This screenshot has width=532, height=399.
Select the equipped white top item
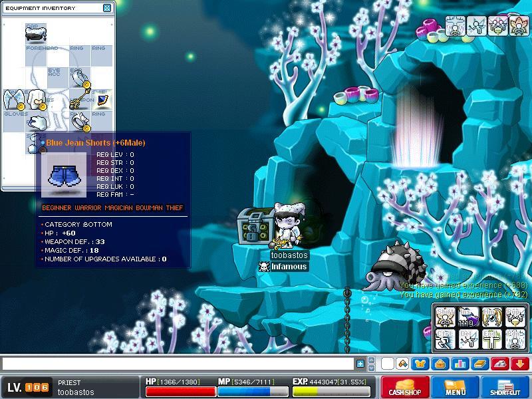click(x=36, y=100)
